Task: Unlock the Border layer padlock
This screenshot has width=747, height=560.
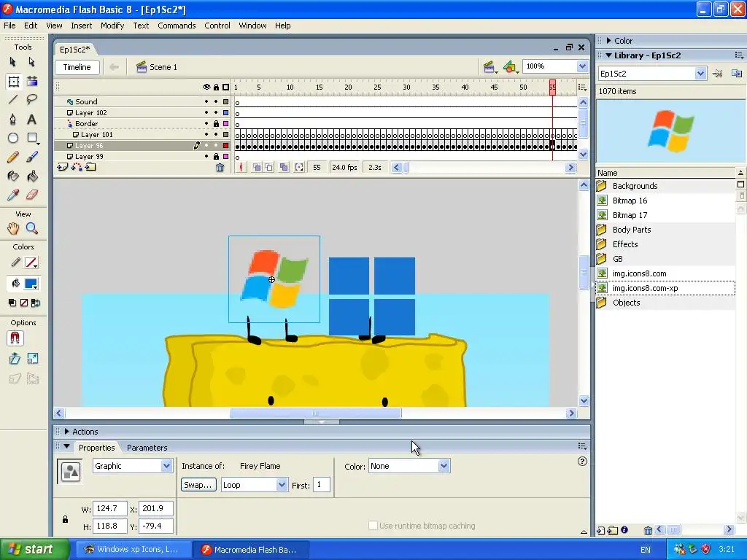Action: (216, 124)
